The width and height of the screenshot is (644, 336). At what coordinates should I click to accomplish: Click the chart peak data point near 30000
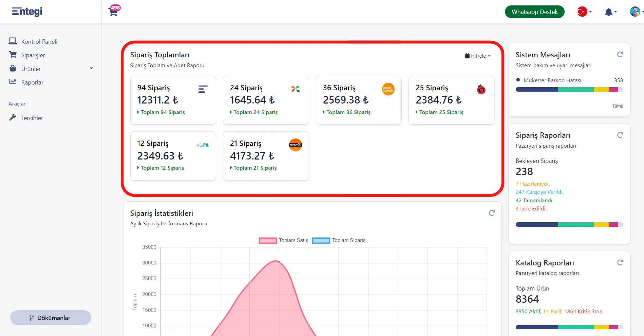279,262
